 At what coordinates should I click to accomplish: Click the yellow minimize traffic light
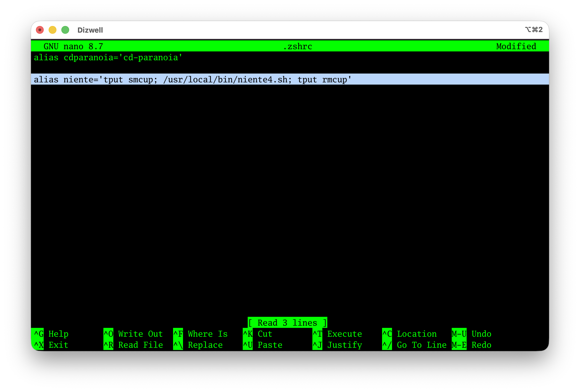coord(53,30)
